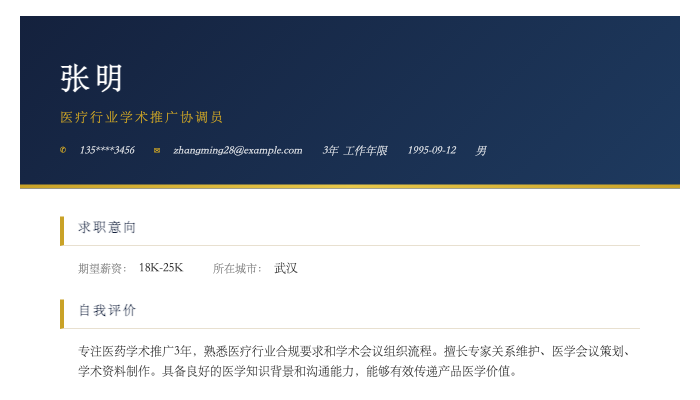Select the job title 医疗行业学术推广协调员
Screen dimensions: 700x400
point(142,117)
